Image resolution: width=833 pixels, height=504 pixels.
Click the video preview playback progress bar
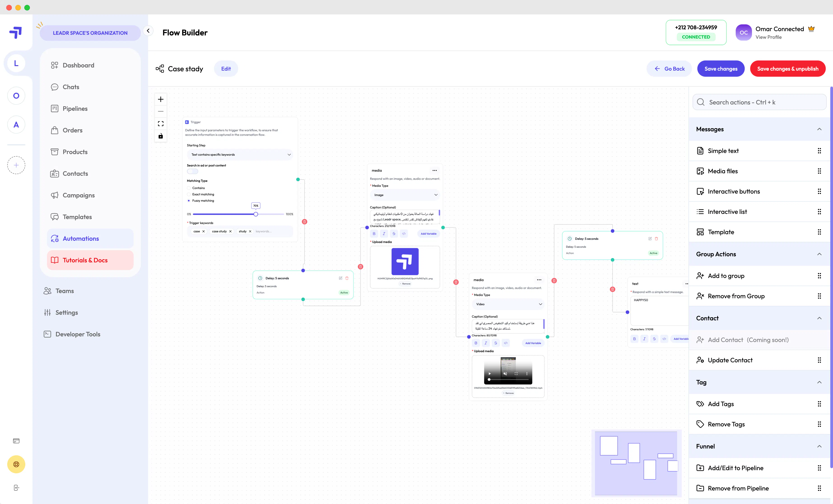click(508, 379)
